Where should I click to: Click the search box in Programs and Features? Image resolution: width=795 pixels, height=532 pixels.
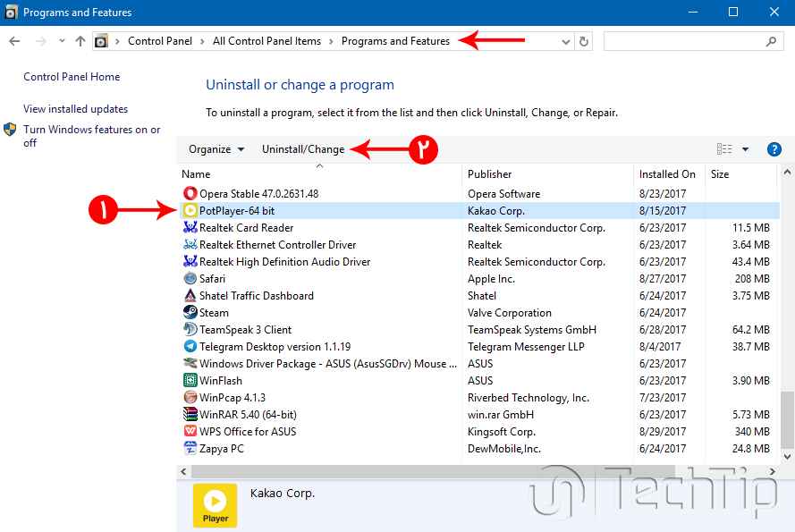(684, 41)
